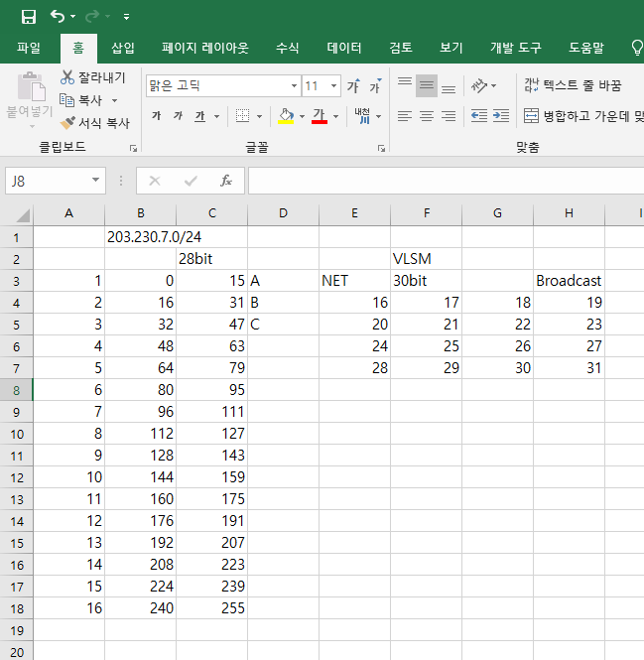This screenshot has height=660, width=644.
Task: Click the lightbulb Tell Me icon
Action: coord(637,48)
